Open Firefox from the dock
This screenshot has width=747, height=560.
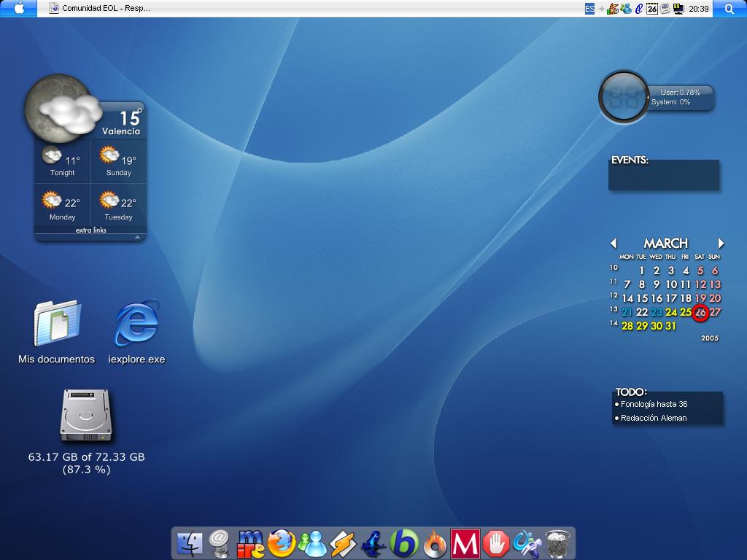pos(282,543)
